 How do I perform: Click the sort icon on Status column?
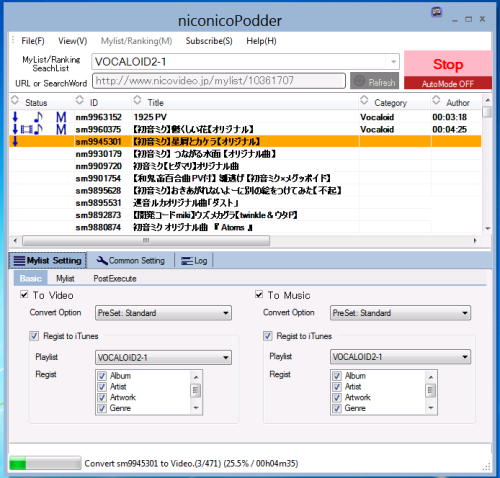pyautogui.click(x=15, y=100)
